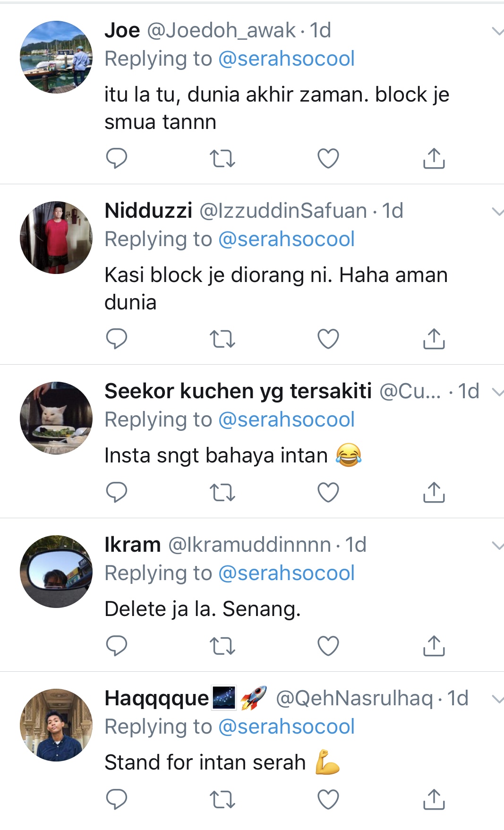Like Nidduzzi's tweet
Screen dimensions: 504x830
pyautogui.click(x=328, y=339)
